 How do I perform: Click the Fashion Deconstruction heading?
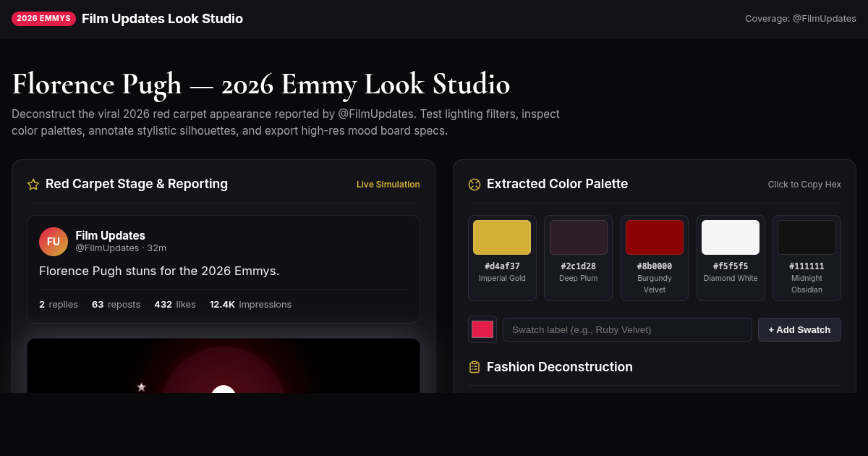point(560,367)
